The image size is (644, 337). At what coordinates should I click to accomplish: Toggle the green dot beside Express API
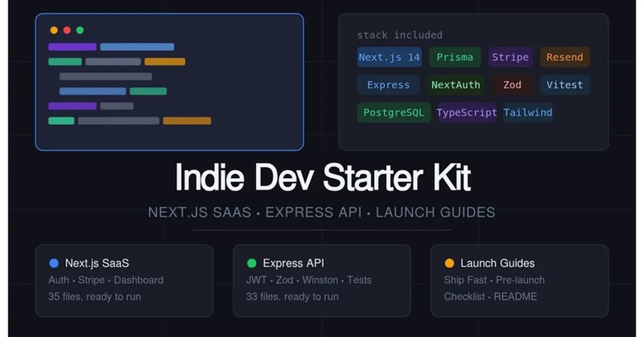251,263
